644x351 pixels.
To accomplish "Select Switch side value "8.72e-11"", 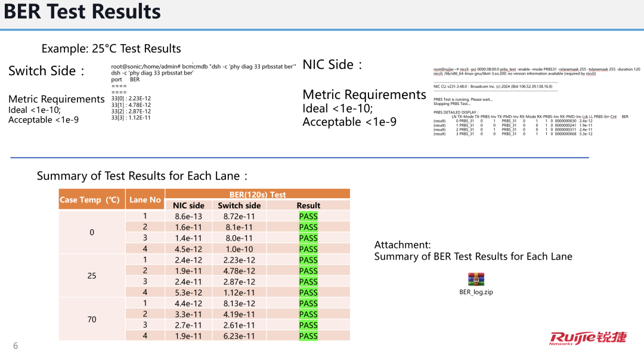I will pyautogui.click(x=240, y=216).
